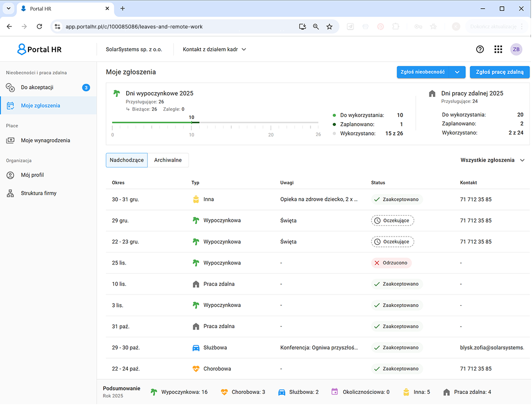Viewport: 532px width, 414px height.
Task: Click the browser zoom magnifier icon
Action: 316,26
